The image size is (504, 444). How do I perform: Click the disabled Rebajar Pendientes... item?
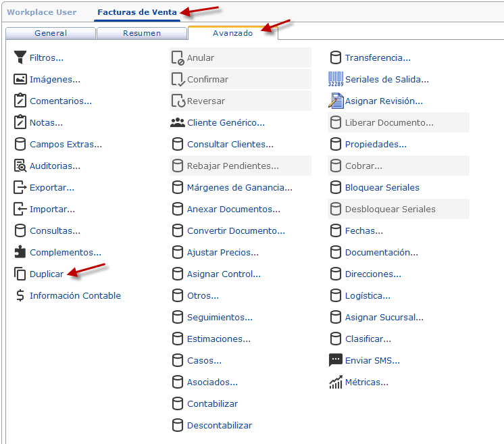(x=241, y=166)
